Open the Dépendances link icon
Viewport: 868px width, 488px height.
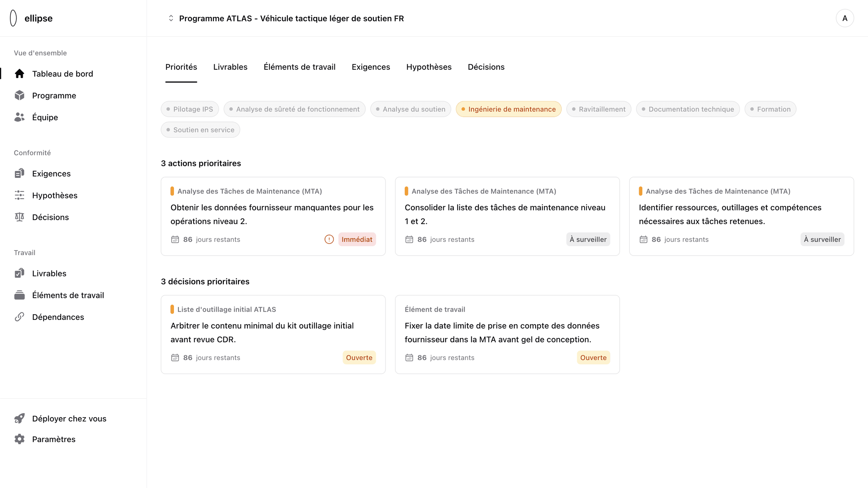20,317
